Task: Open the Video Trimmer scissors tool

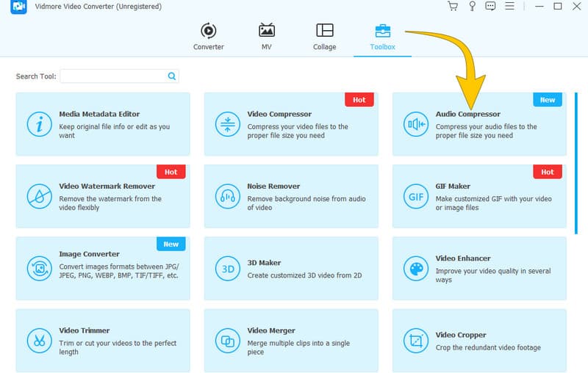Action: pyautogui.click(x=37, y=340)
